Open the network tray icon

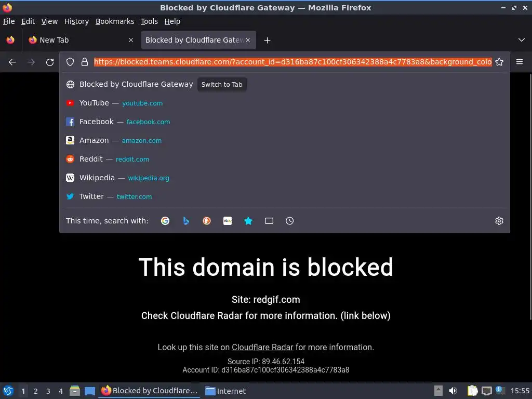(486, 391)
